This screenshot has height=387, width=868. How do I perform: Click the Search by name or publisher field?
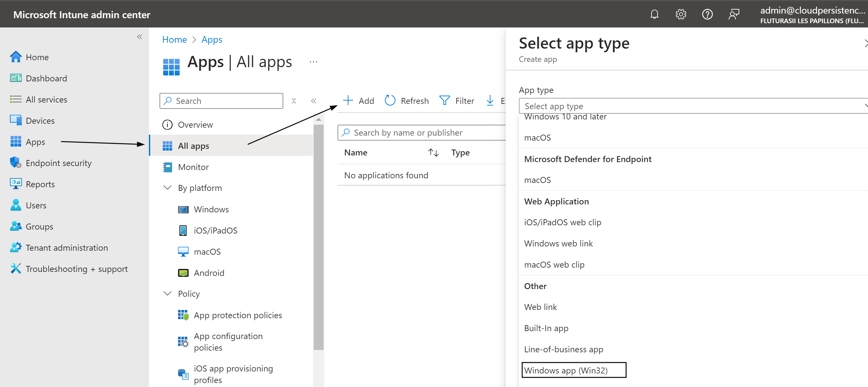(422, 132)
